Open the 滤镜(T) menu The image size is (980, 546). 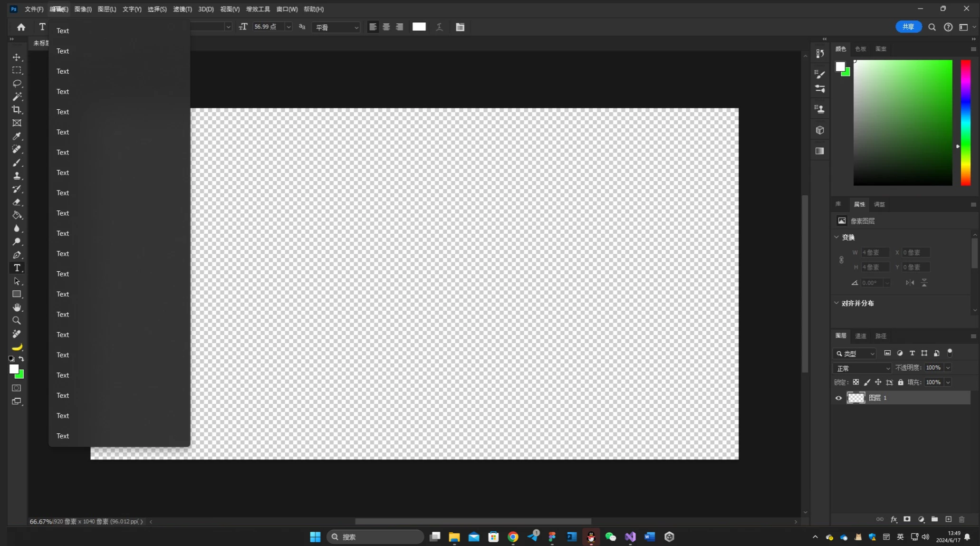(182, 9)
